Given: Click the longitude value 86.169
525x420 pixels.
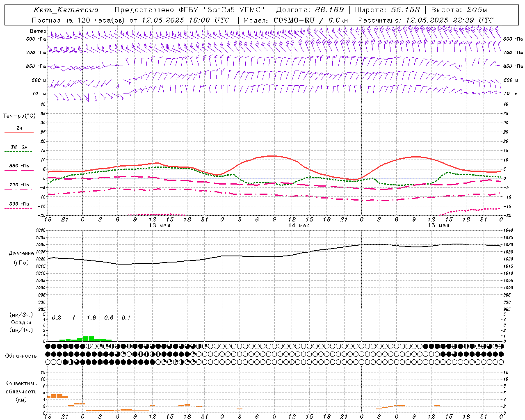Looking at the screenshot, I should coord(329,10).
